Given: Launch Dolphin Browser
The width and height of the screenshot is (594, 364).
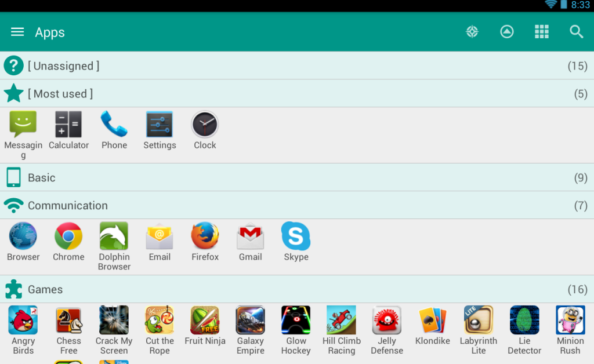Looking at the screenshot, I should click(114, 246).
